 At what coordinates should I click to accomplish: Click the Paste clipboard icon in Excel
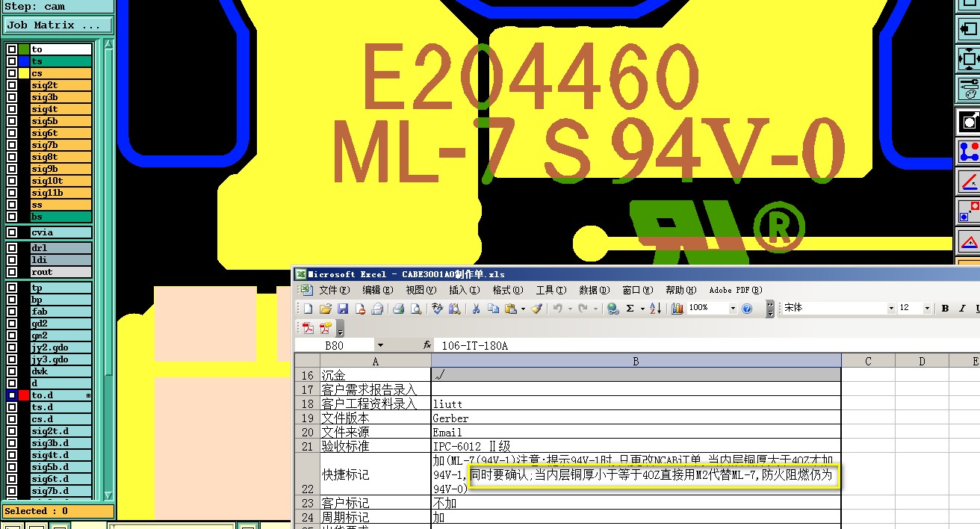(511, 309)
